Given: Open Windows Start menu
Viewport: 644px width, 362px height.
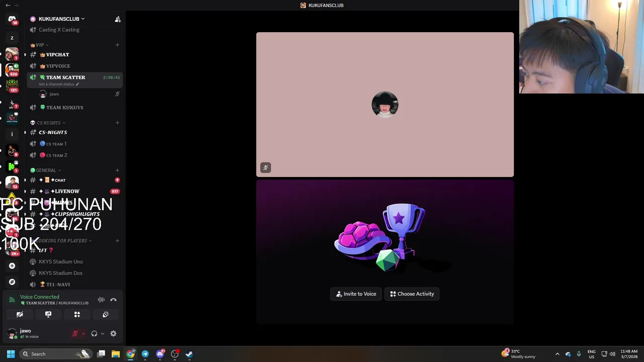Looking at the screenshot, I should click(x=11, y=354).
